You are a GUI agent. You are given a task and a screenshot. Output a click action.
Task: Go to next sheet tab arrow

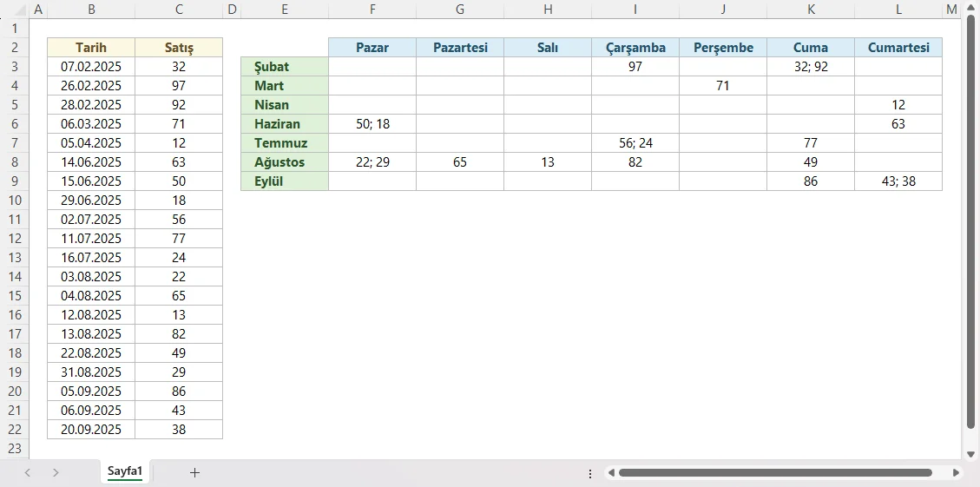point(56,472)
